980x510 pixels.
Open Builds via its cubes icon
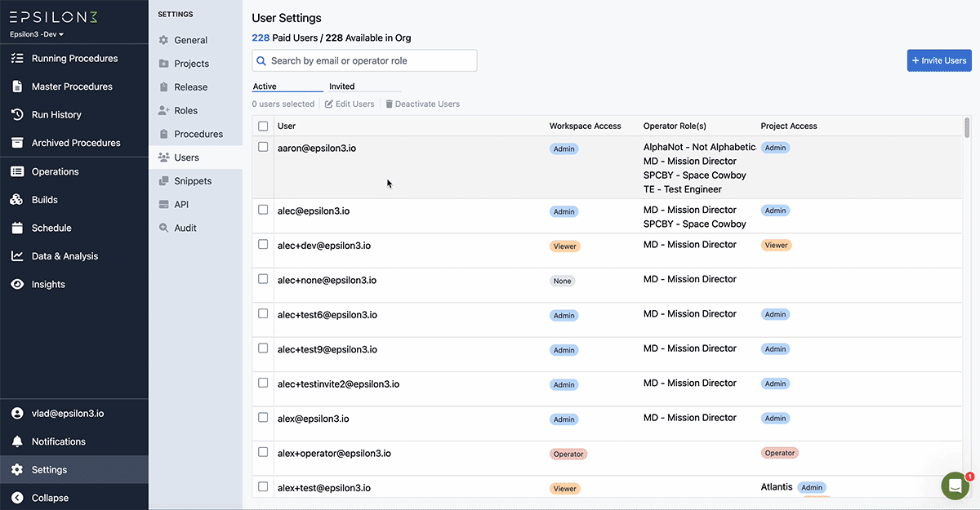[x=17, y=200]
